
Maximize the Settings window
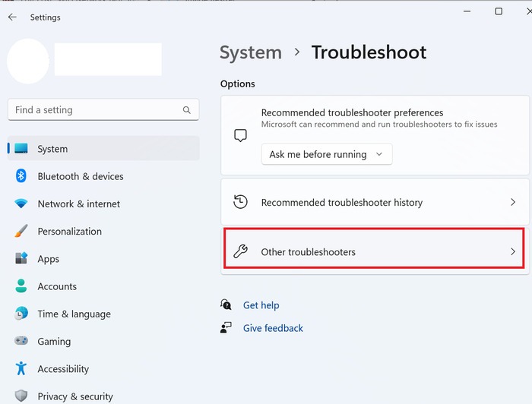499,11
